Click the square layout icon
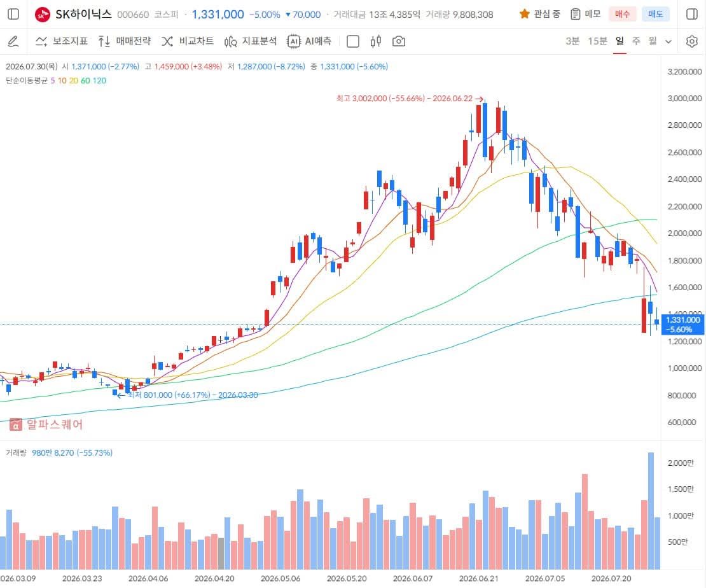 pyautogui.click(x=353, y=41)
